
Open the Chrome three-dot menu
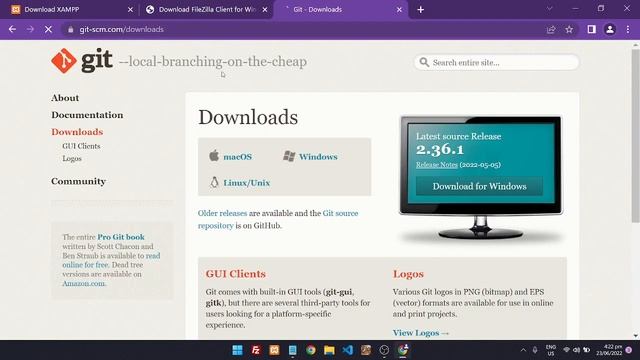[x=628, y=29]
